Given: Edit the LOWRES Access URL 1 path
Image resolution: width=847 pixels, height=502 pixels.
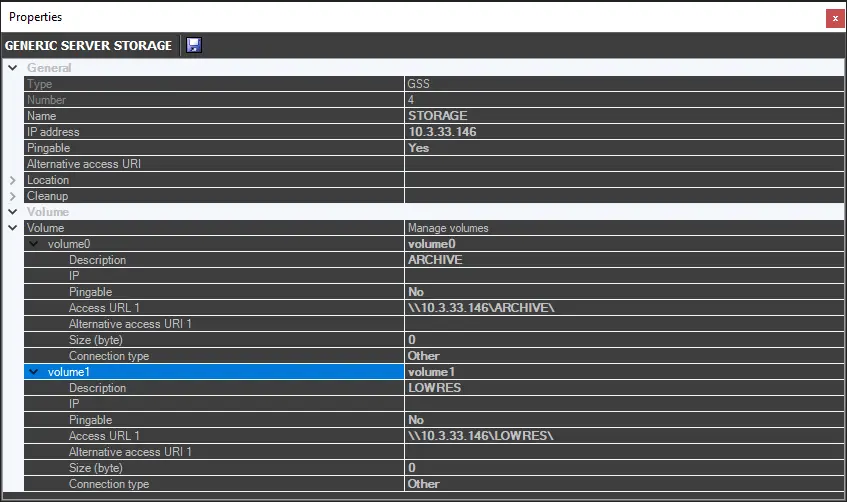Looking at the screenshot, I should coord(620,436).
